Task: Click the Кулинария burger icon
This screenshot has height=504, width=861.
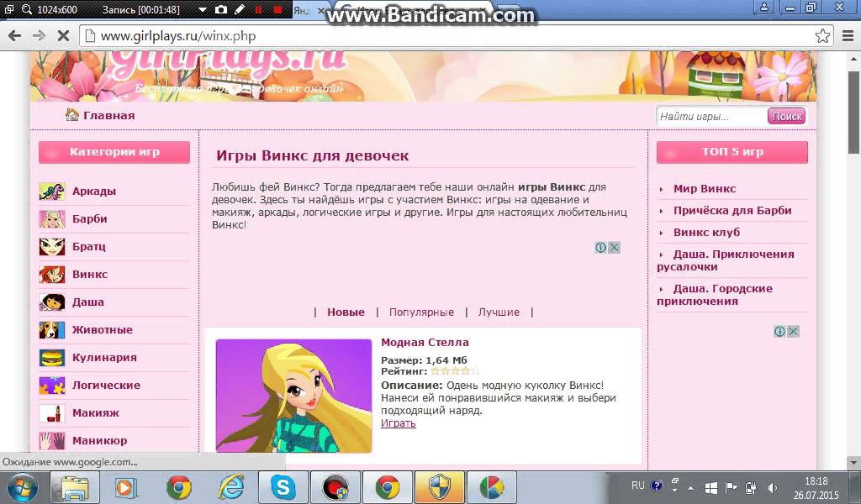Action: [52, 358]
